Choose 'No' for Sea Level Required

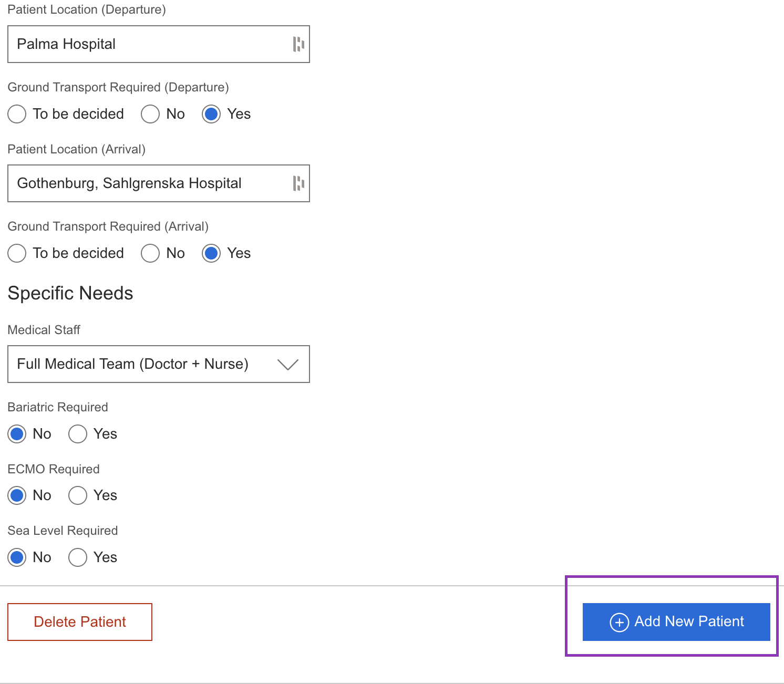click(17, 557)
